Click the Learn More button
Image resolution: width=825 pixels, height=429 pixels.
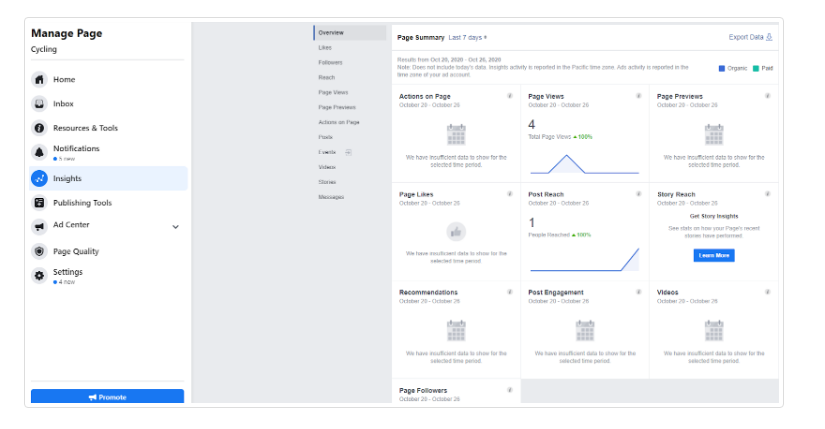point(713,255)
